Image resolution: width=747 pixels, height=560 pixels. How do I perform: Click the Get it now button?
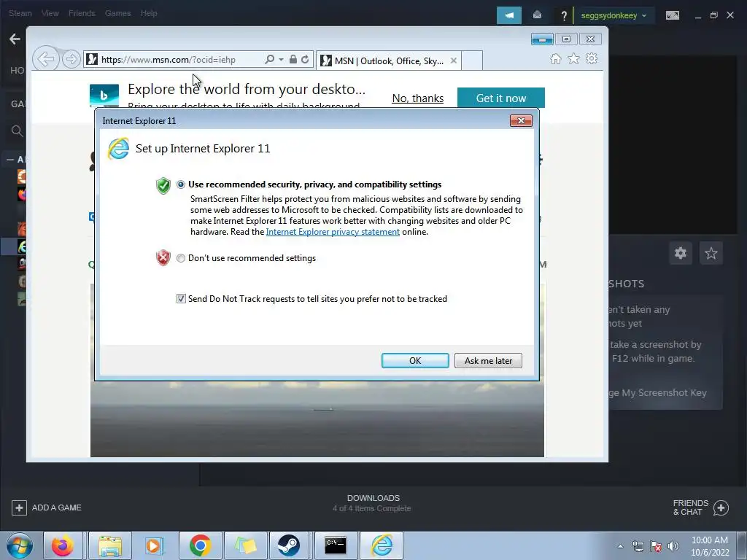tap(500, 98)
